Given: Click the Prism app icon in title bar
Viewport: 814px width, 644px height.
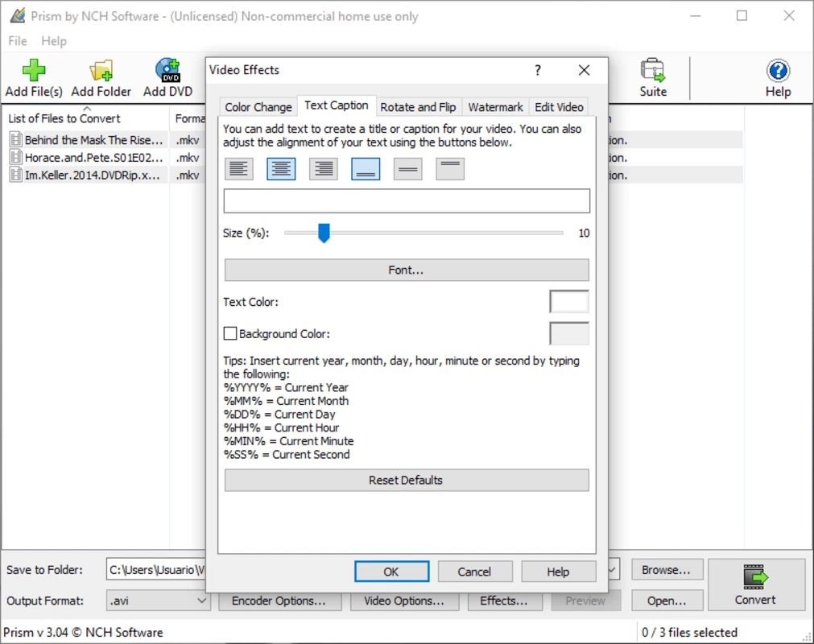Looking at the screenshot, I should (x=17, y=16).
